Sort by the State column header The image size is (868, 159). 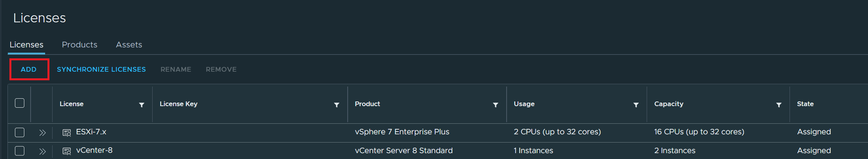(805, 104)
